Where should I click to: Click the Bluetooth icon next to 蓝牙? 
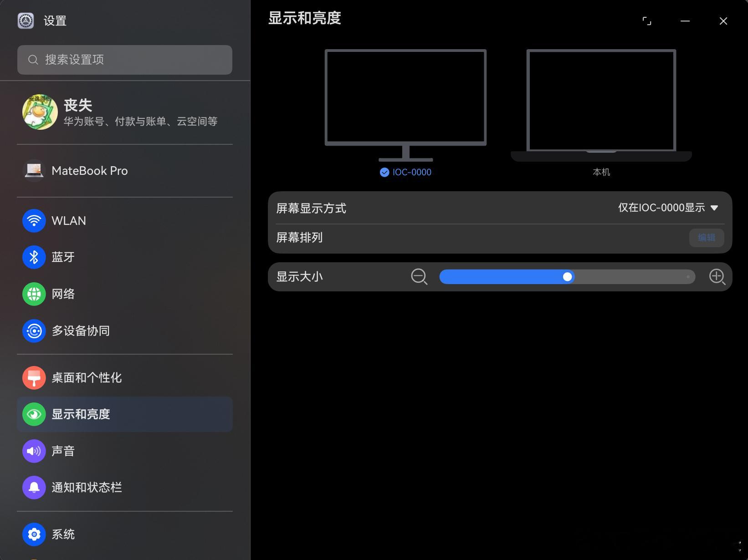pyautogui.click(x=34, y=257)
